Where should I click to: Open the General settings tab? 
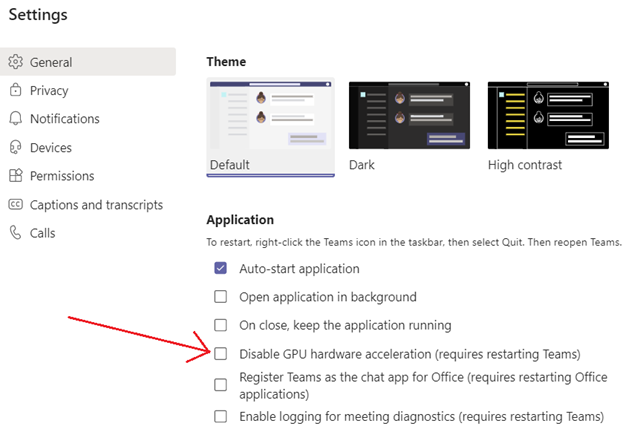88,62
